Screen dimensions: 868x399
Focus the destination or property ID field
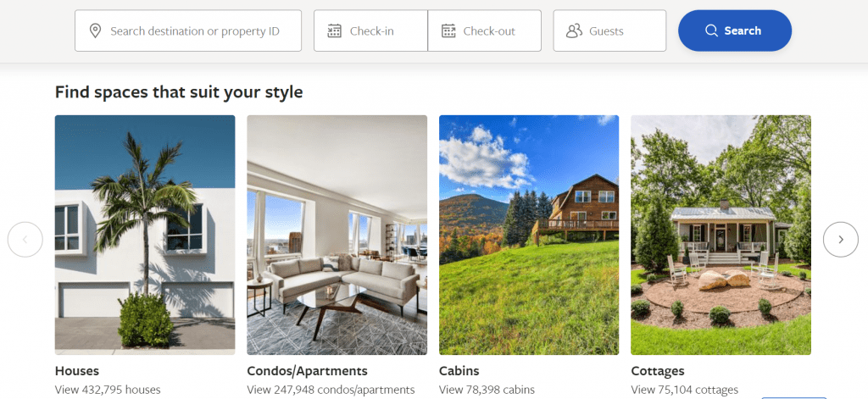coord(188,30)
